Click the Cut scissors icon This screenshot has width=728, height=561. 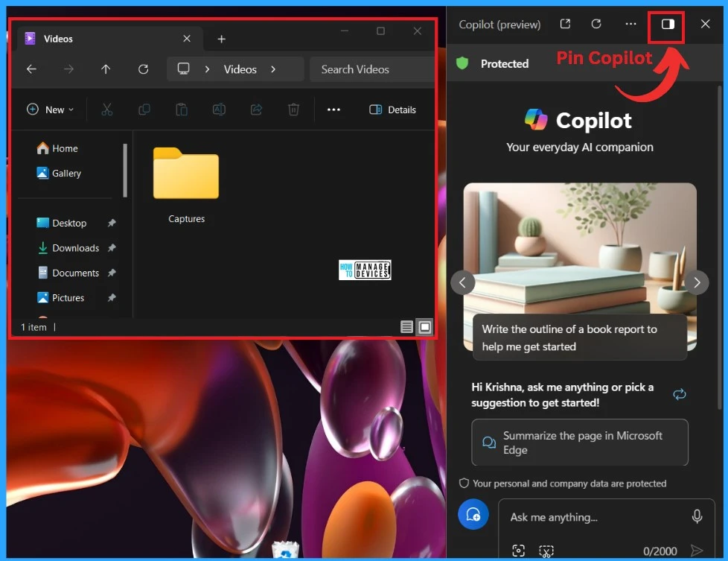point(106,110)
